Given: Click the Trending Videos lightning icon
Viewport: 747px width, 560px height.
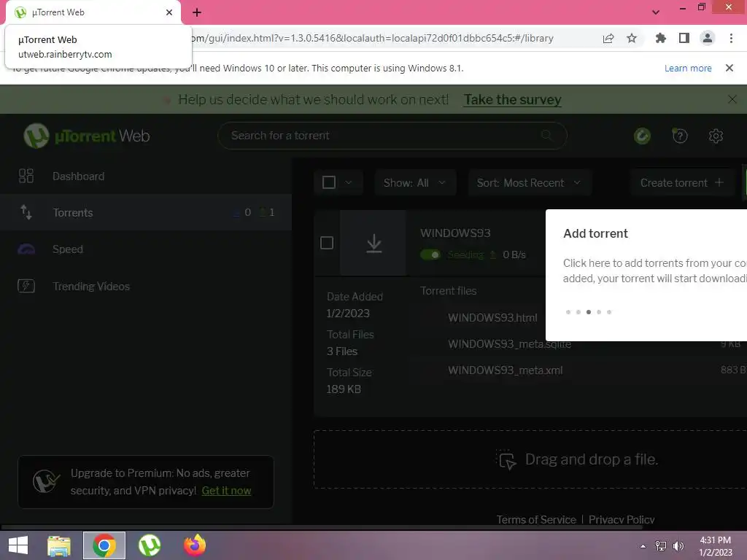Looking at the screenshot, I should 26,286.
